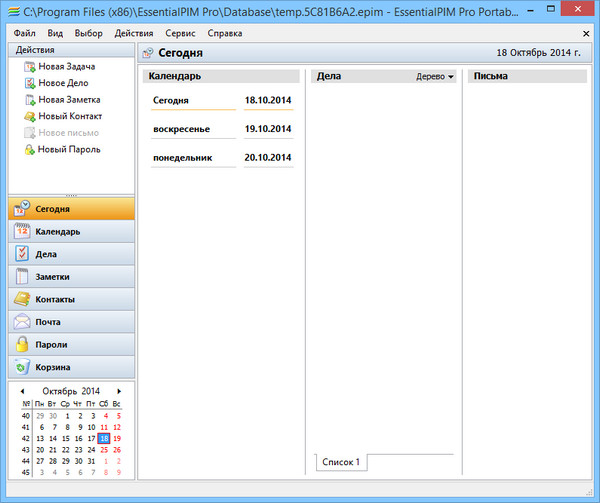600x503 pixels.
Task: Open the Пароли module
Action: pos(70,345)
